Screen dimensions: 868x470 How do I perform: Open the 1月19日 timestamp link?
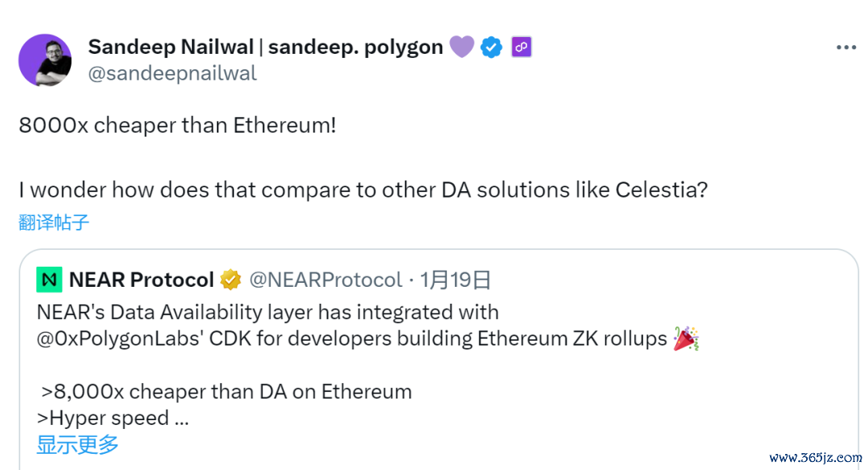pyautogui.click(x=456, y=280)
